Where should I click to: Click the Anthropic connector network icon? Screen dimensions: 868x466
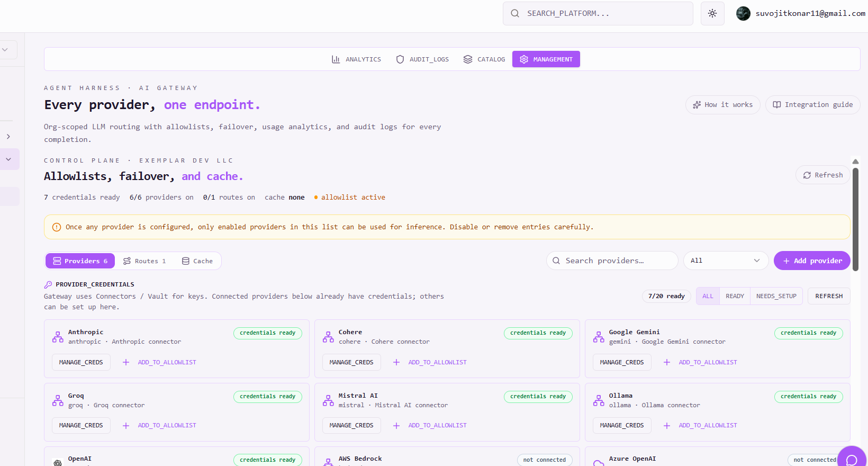(58, 337)
